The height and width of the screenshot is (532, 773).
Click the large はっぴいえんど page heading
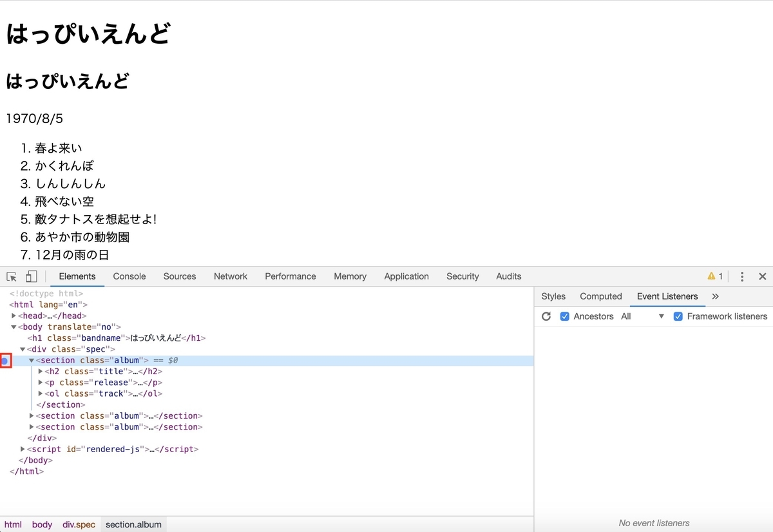tap(88, 34)
